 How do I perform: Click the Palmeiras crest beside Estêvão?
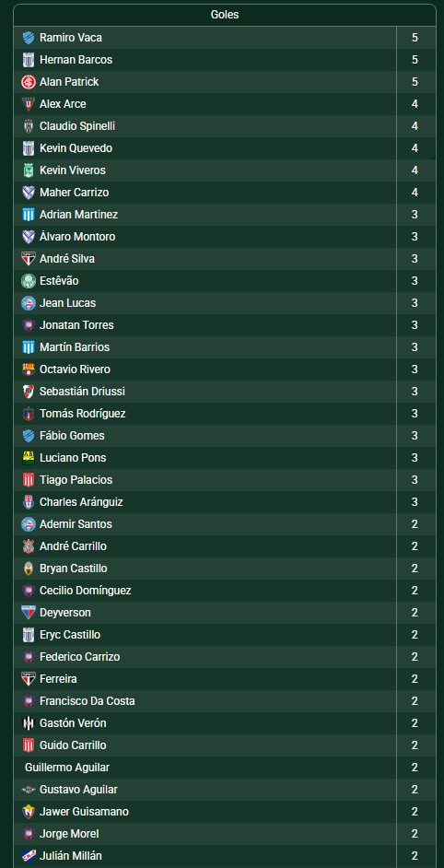pyautogui.click(x=29, y=281)
